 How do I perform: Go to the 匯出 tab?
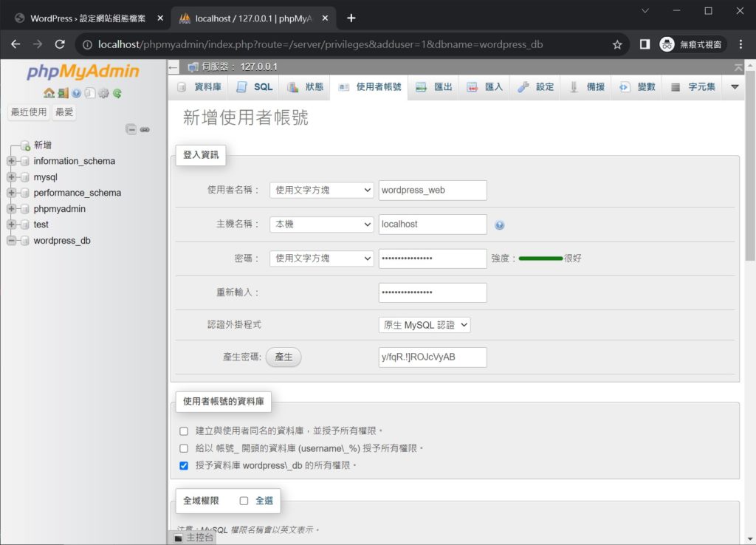pos(434,87)
